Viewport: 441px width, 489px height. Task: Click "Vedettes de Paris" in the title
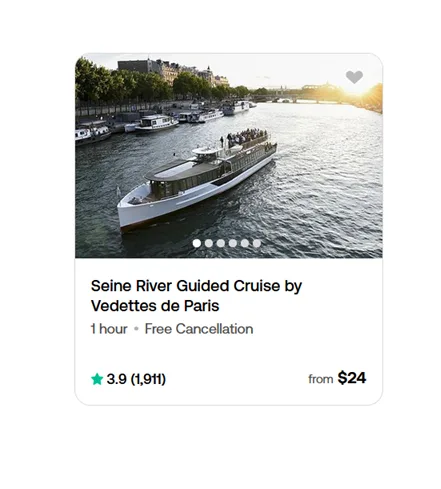(x=155, y=306)
